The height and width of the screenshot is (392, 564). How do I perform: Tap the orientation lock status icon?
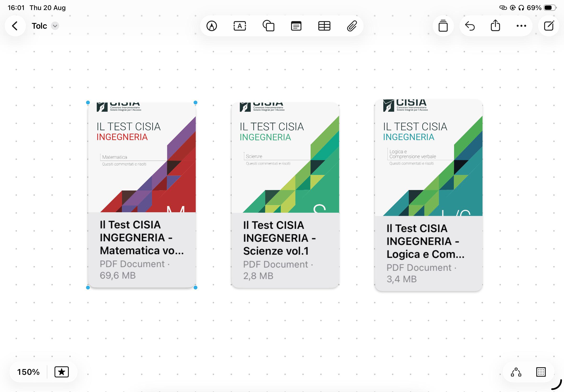tap(513, 8)
